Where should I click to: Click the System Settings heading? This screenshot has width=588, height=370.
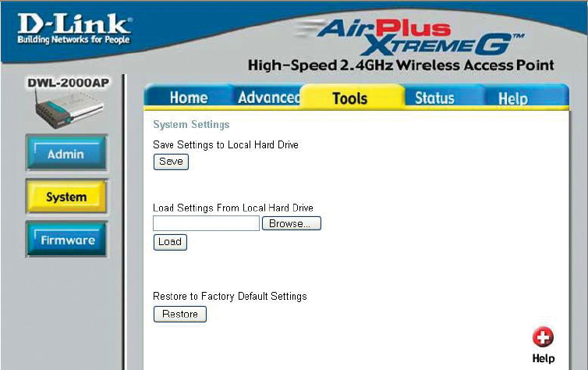pyautogui.click(x=191, y=124)
